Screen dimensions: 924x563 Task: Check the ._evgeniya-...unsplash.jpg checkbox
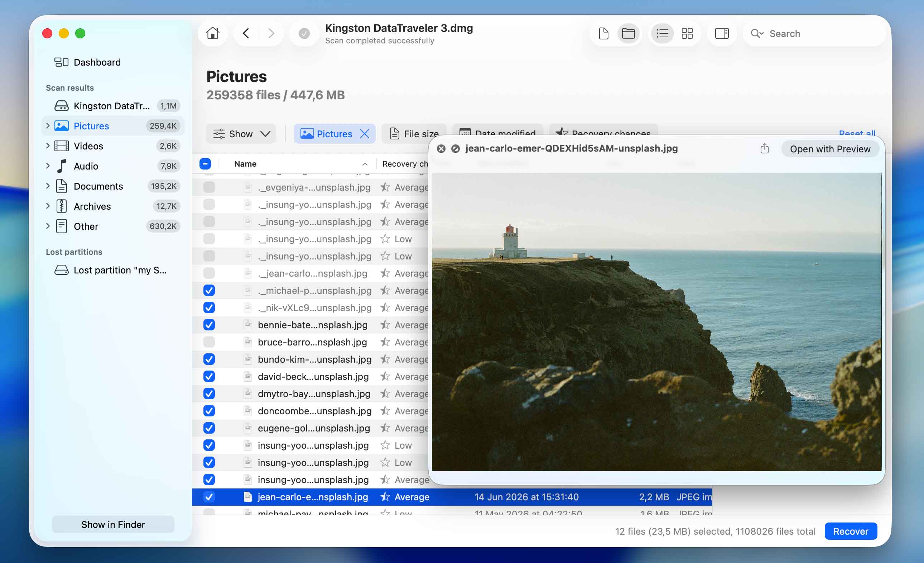point(209,187)
